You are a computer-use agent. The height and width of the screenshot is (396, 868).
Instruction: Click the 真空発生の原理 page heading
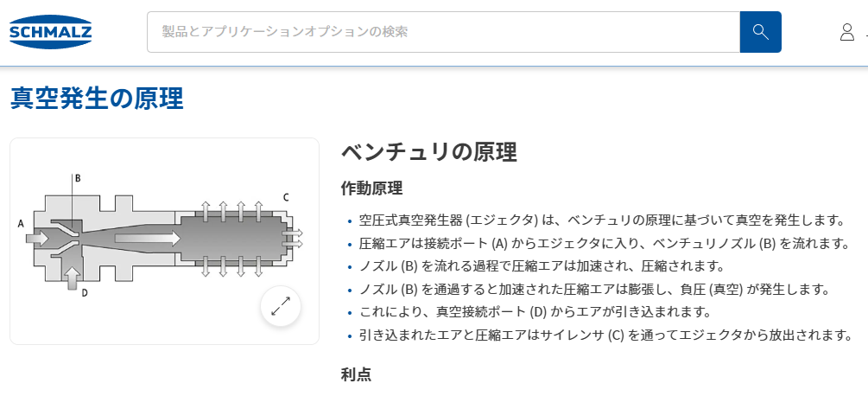point(97,99)
